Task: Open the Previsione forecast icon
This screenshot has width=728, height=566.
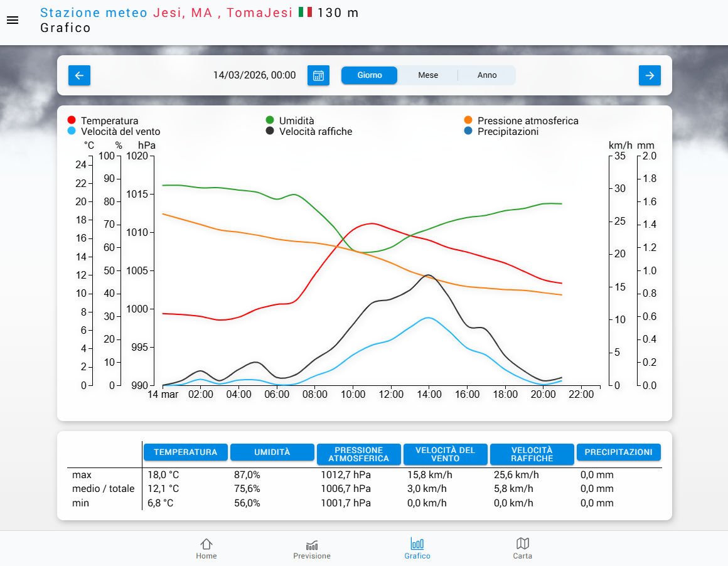Action: coord(312,543)
